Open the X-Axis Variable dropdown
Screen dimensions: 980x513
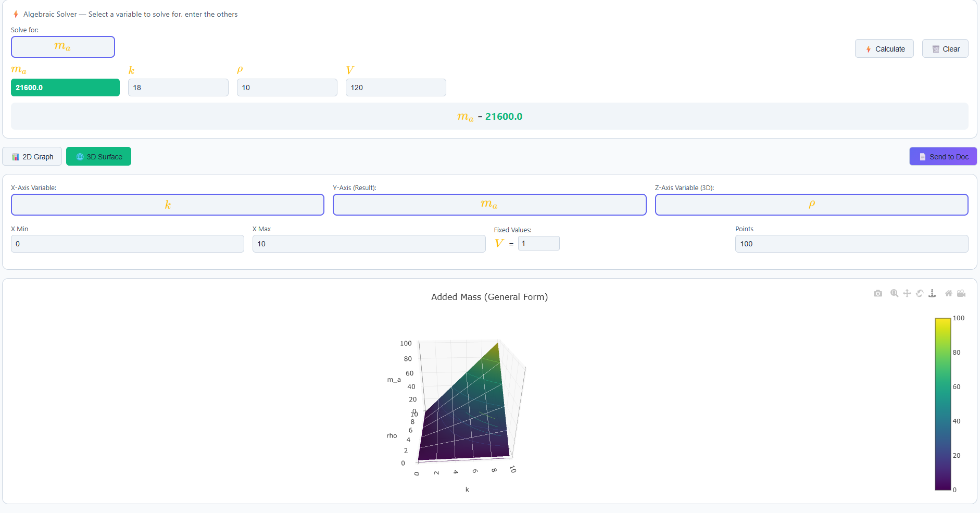pos(168,205)
